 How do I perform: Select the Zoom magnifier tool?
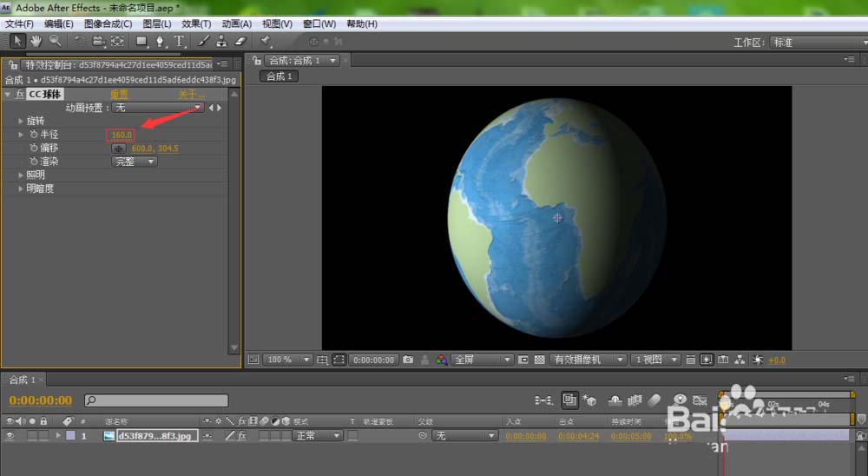coord(55,41)
